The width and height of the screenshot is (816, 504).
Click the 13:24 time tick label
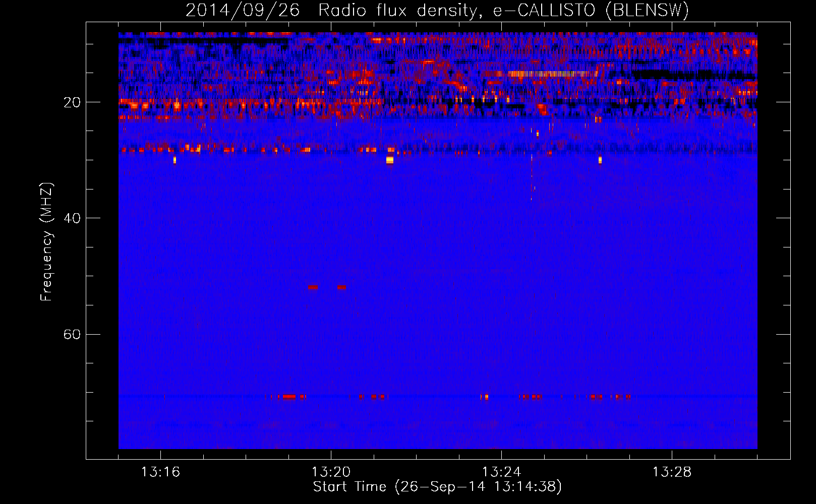[x=501, y=472]
